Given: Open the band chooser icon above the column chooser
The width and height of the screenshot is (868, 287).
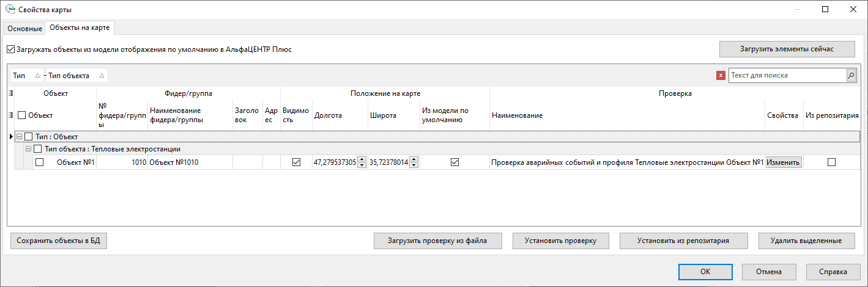Looking at the screenshot, I should [x=11, y=93].
